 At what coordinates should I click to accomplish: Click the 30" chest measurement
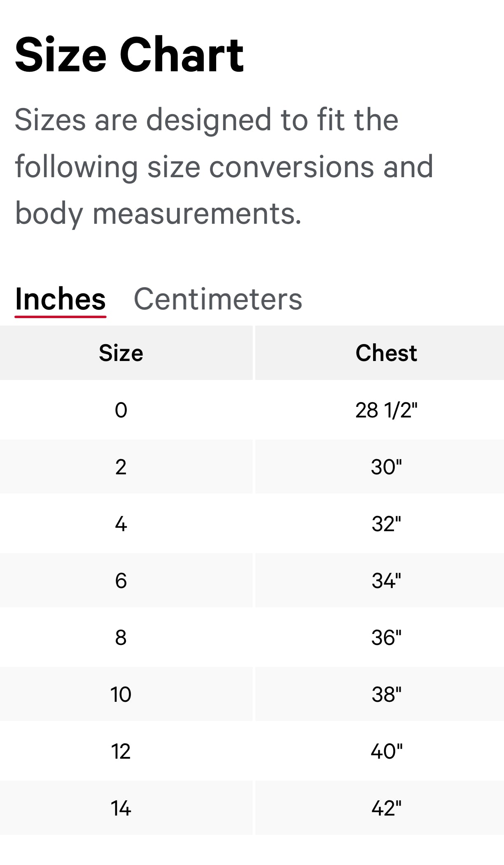(x=386, y=467)
